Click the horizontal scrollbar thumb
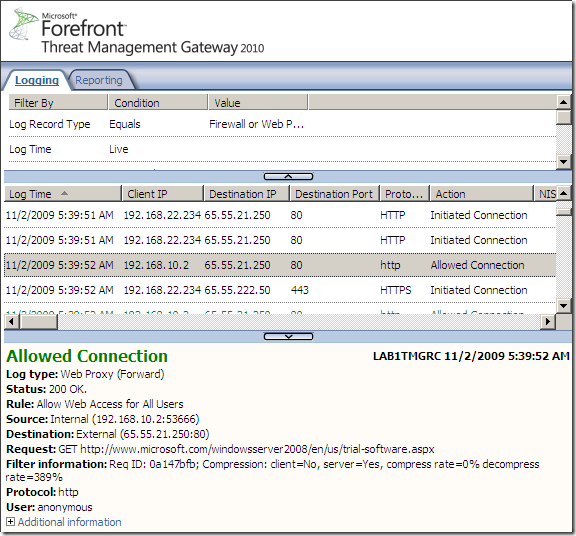Image resolution: width=576 pixels, height=536 pixels. point(38,321)
